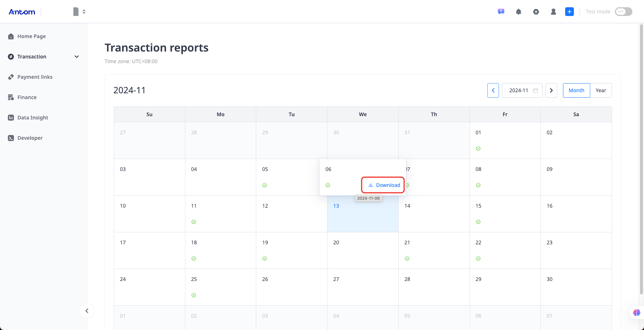Open the feedback chat icon
Viewport: 644px width, 330px height.
click(x=501, y=12)
